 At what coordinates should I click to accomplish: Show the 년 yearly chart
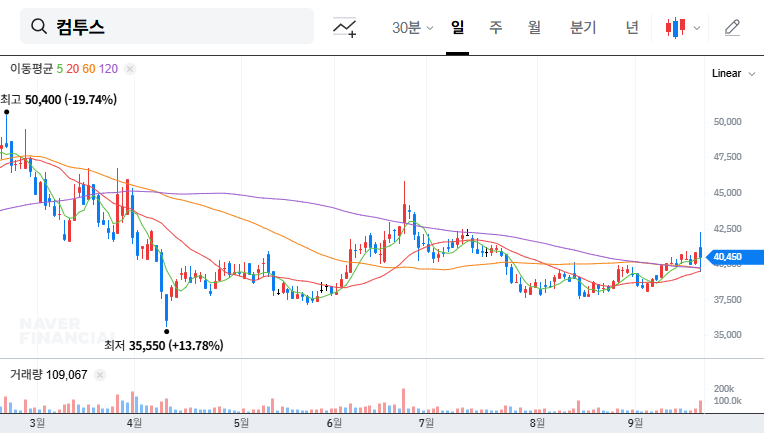click(x=632, y=27)
